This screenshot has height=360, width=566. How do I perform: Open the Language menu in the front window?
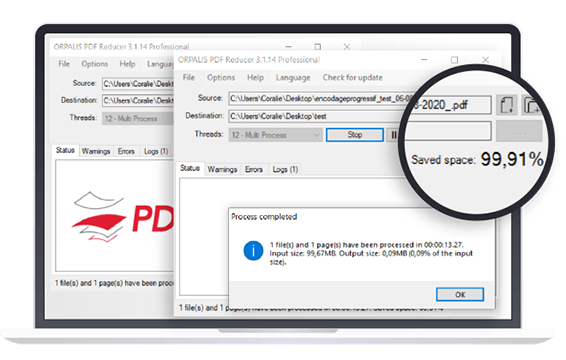pyautogui.click(x=293, y=78)
